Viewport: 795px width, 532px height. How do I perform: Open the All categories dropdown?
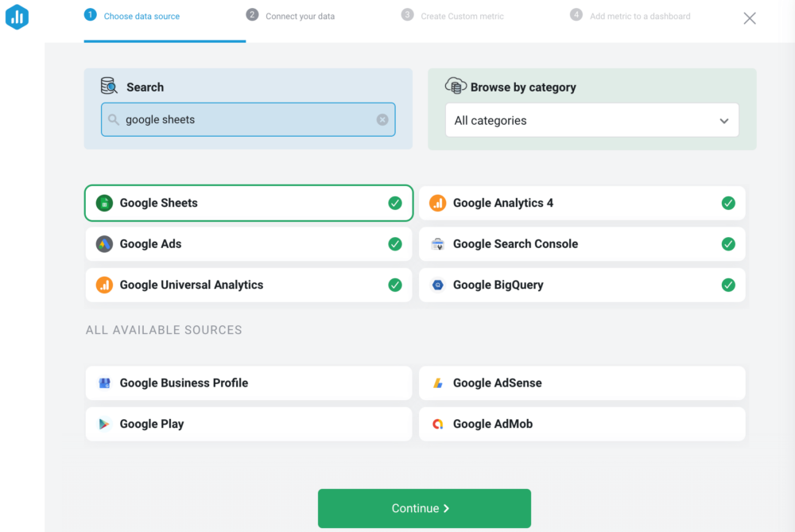click(591, 120)
